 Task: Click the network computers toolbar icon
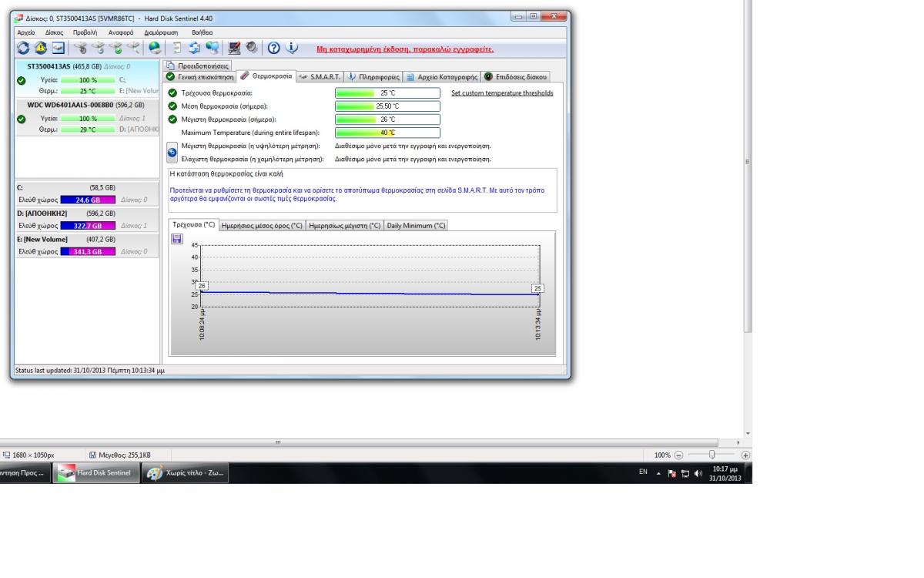tap(213, 48)
